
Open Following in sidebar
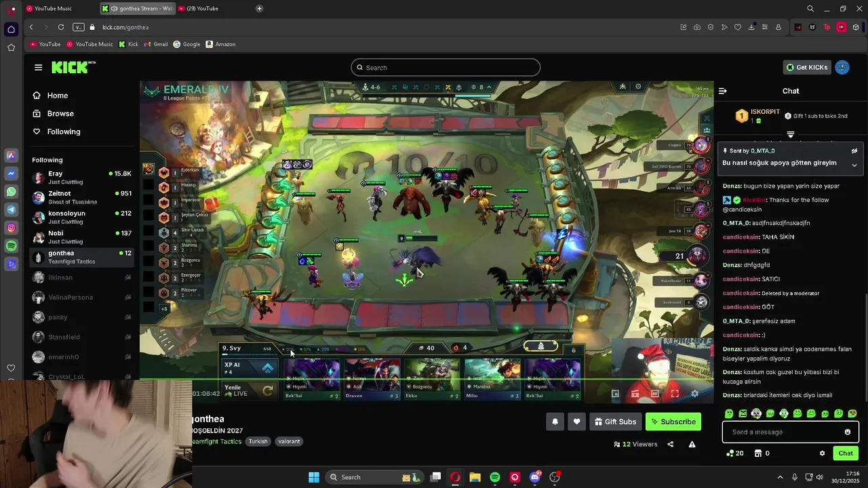point(57,131)
